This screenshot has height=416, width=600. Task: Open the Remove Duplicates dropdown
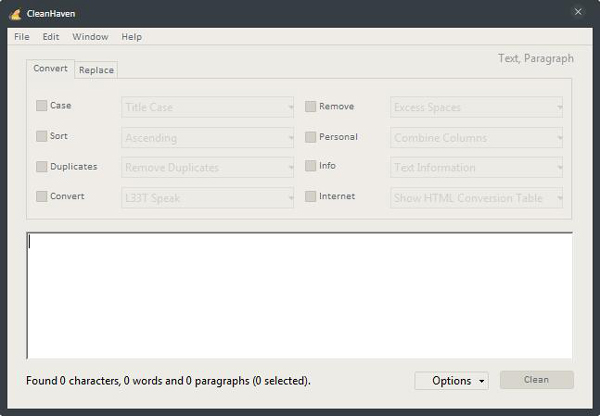tap(208, 168)
